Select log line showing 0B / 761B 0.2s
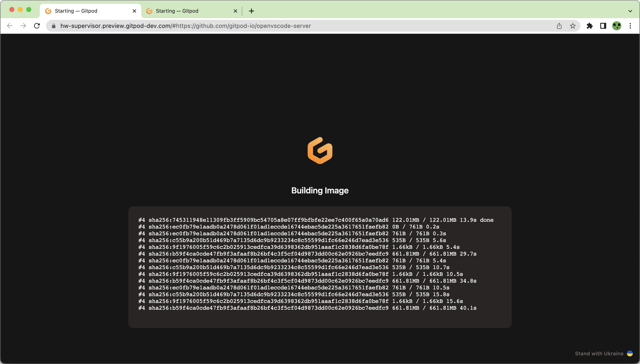Viewport: 640px width, 364px height. click(x=289, y=227)
